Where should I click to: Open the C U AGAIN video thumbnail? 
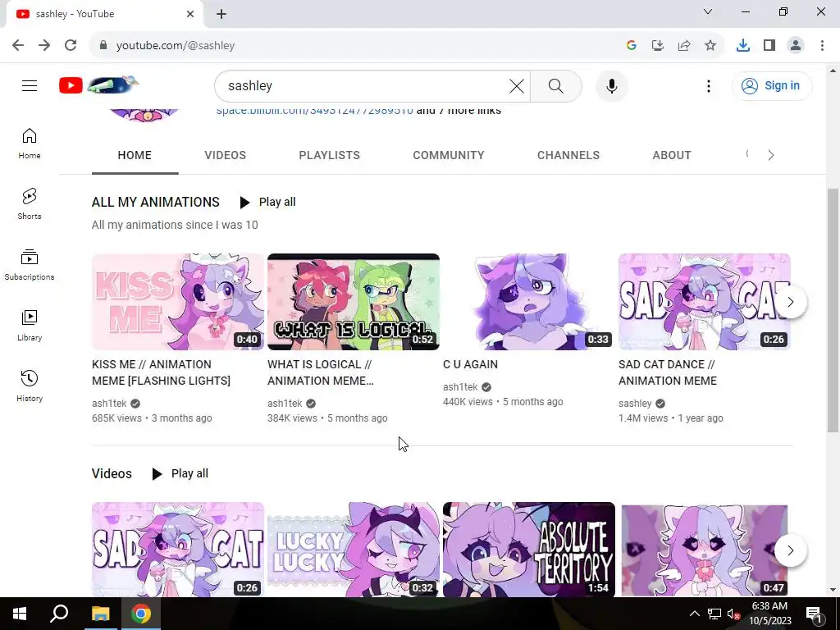point(529,302)
